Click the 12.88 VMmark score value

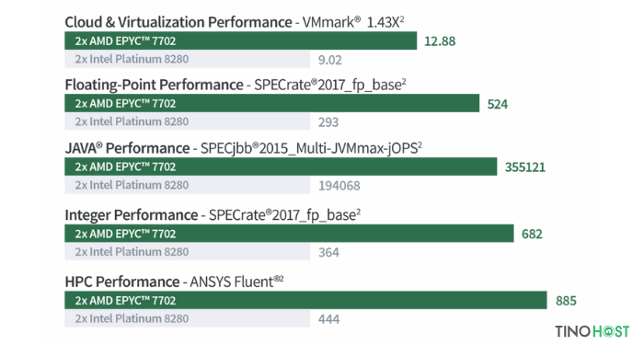pyautogui.click(x=440, y=41)
